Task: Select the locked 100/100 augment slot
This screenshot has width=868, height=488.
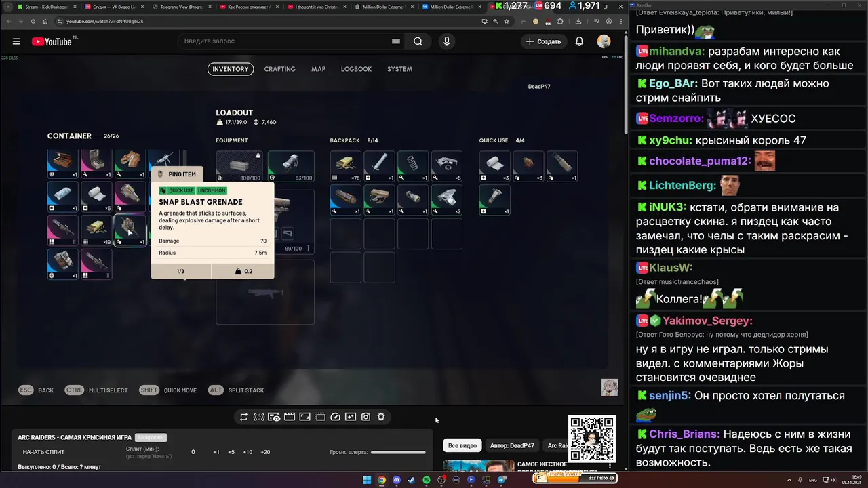Action: pos(239,167)
